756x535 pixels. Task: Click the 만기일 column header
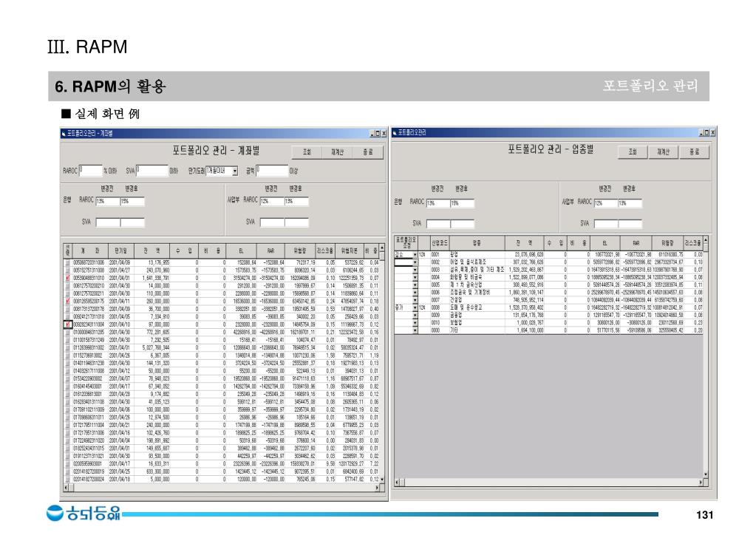120,251
